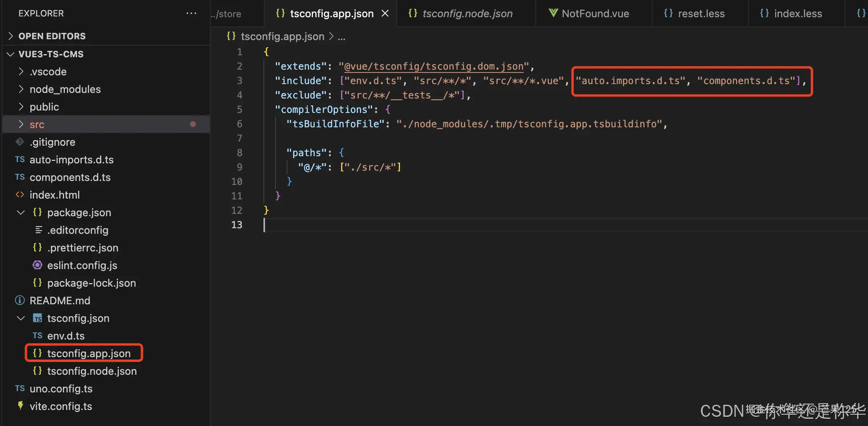The height and width of the screenshot is (426, 868).
Task: Click the TS icon beside uno.config.ts
Action: (x=20, y=388)
